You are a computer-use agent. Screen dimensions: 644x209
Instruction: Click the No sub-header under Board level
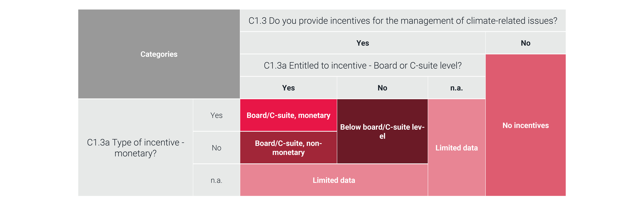point(382,88)
